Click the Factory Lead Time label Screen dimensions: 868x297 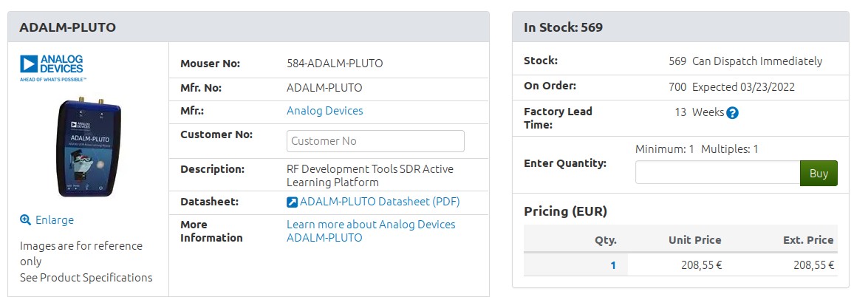coord(558,118)
